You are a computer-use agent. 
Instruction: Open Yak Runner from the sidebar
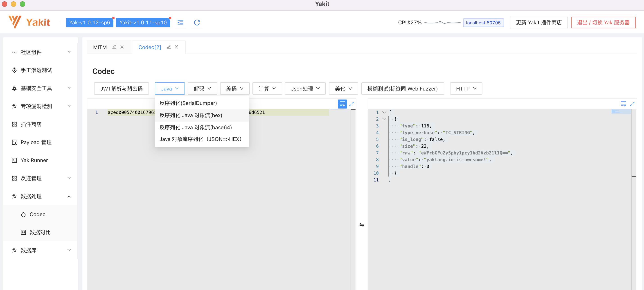34,160
